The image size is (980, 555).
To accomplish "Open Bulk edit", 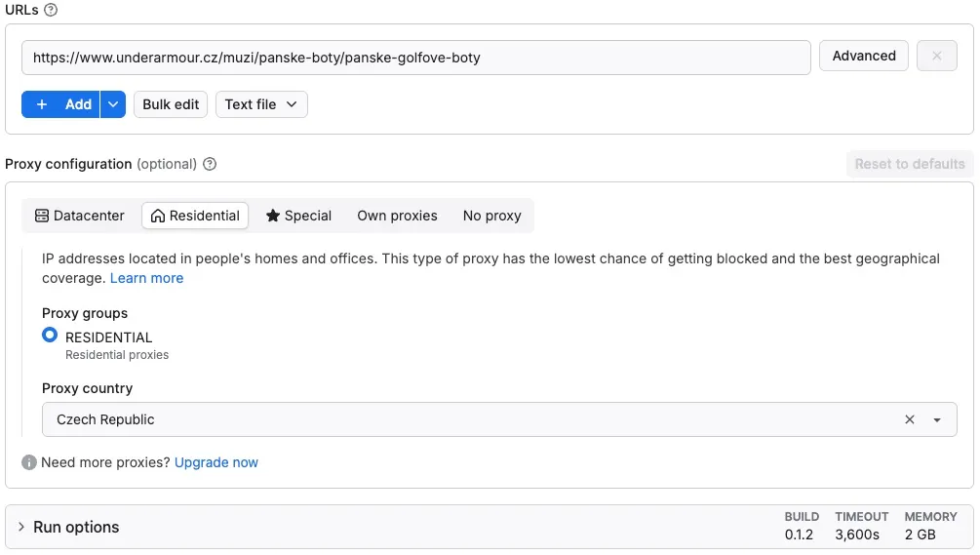I will point(171,104).
